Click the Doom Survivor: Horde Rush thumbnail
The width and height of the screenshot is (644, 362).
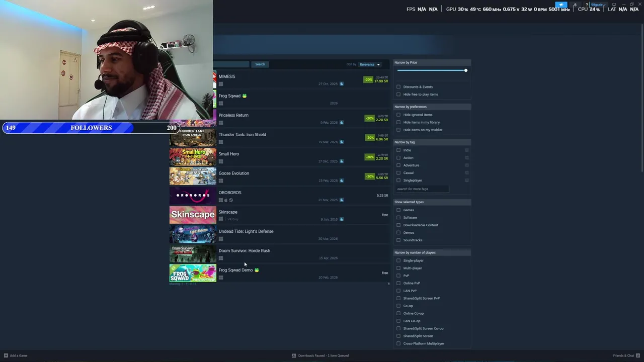coord(193,253)
